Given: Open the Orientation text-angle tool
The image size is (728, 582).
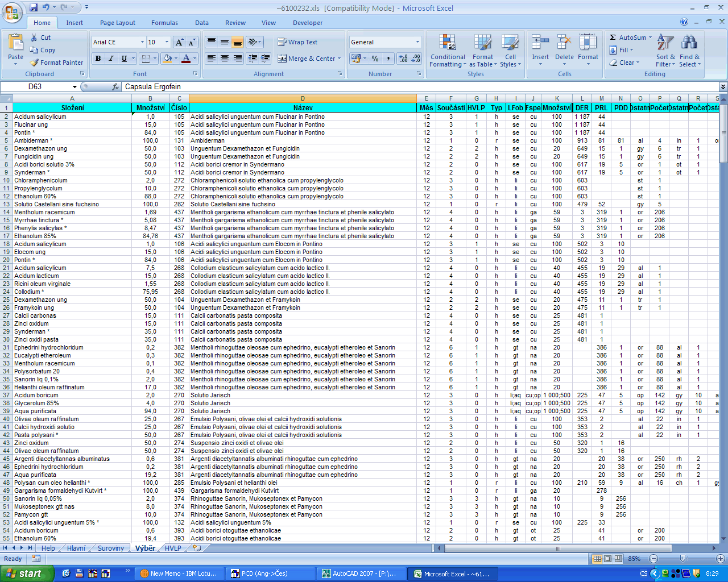Looking at the screenshot, I should [254, 42].
